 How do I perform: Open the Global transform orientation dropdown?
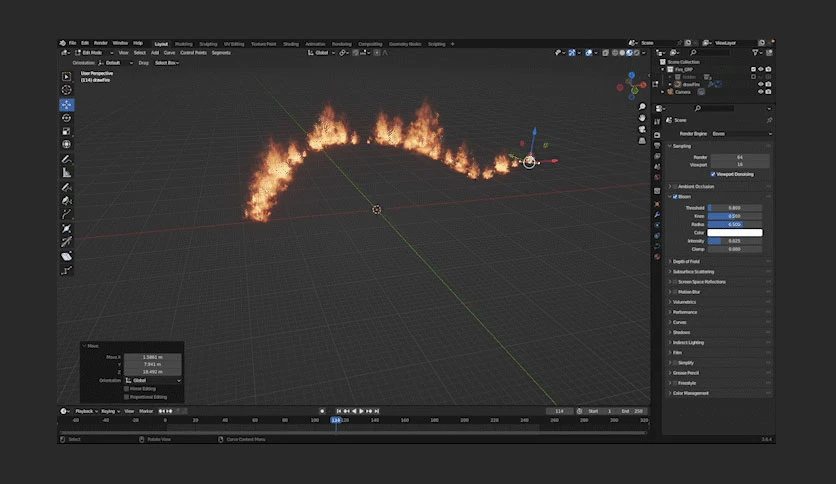click(x=321, y=53)
